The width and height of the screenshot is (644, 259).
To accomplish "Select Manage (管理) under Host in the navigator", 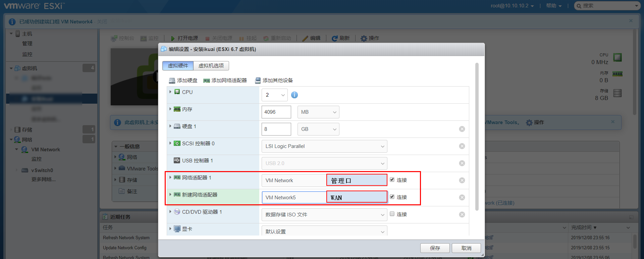I will 27,44.
